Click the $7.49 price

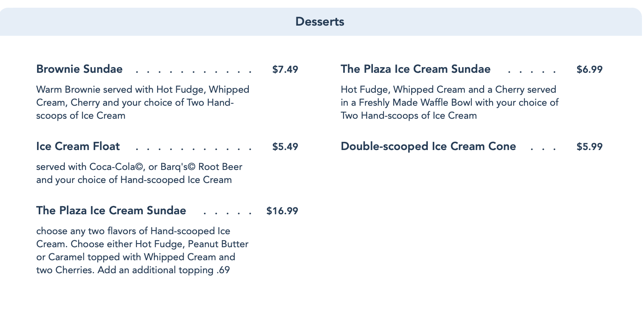(x=285, y=70)
